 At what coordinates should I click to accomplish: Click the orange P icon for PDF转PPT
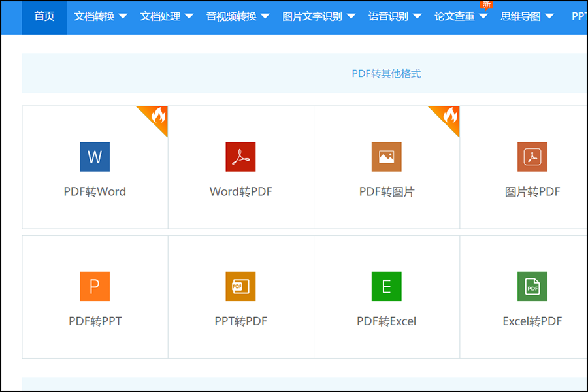[95, 286]
